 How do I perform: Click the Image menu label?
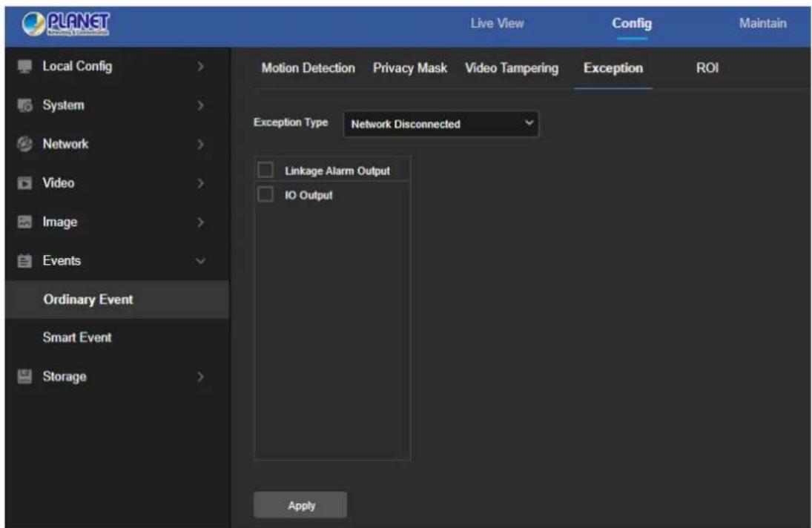[x=60, y=222]
